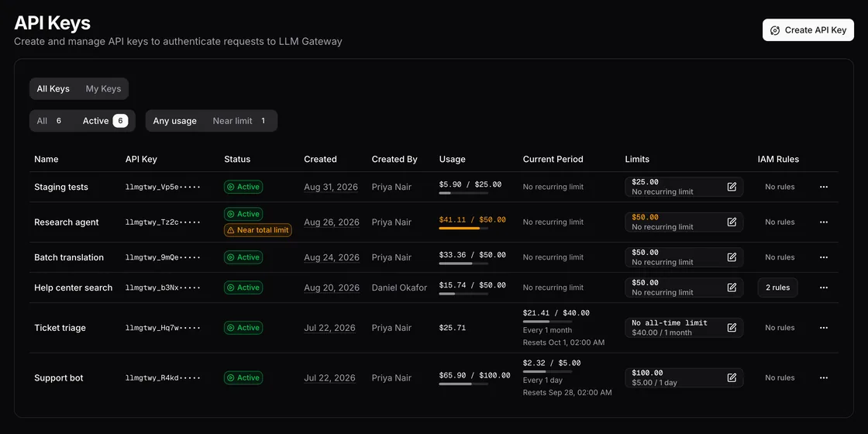The image size is (868, 434).
Task: Click the Status column header
Action: click(x=237, y=159)
